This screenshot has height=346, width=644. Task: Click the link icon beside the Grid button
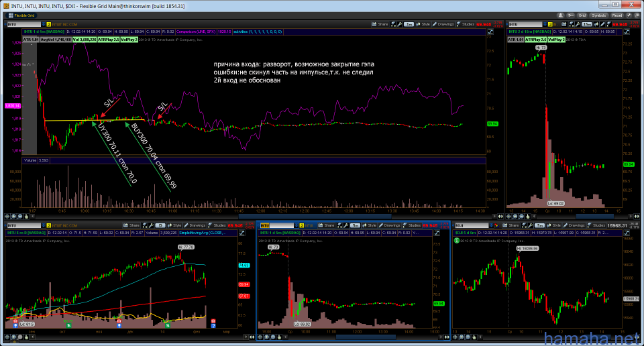(570, 15)
